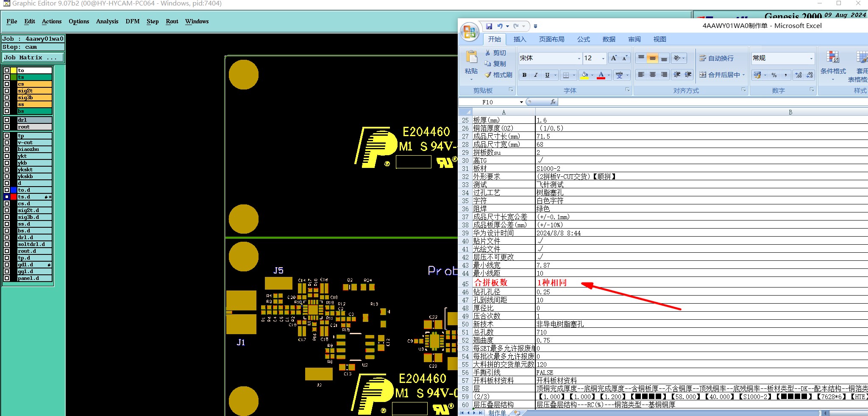The image size is (868, 416).
Task: Center cell text horizontally
Action: pyautogui.click(x=653, y=75)
